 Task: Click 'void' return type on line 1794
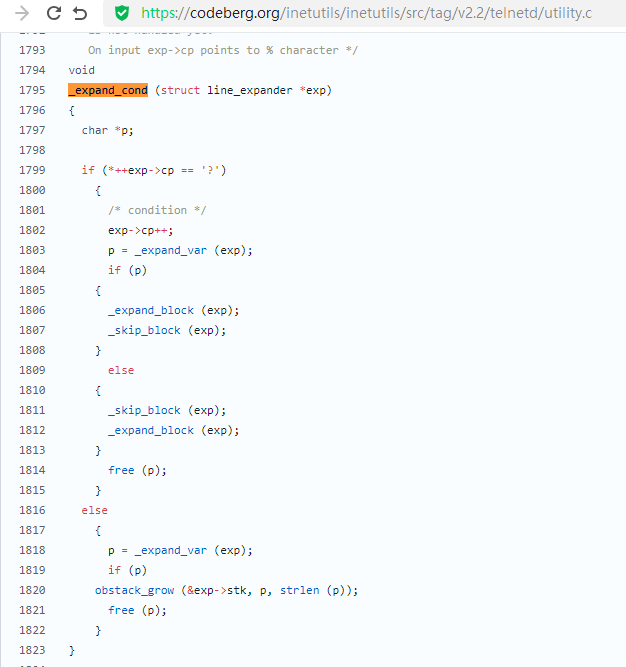82,70
